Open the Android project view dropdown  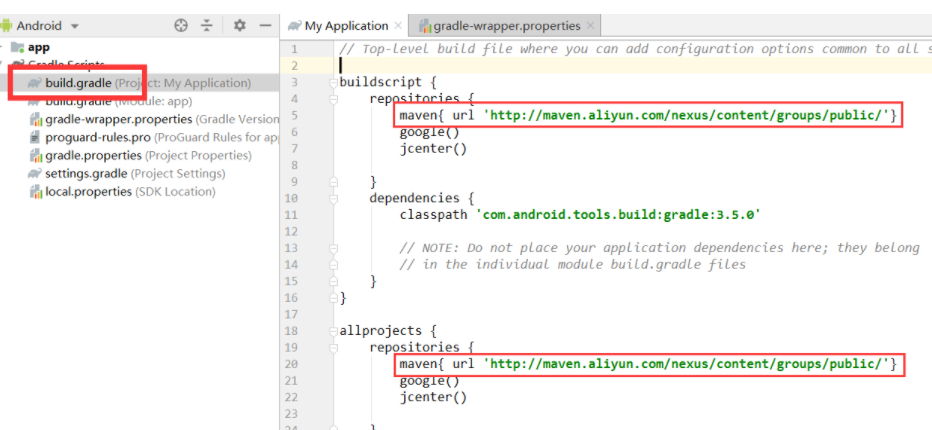coord(40,26)
